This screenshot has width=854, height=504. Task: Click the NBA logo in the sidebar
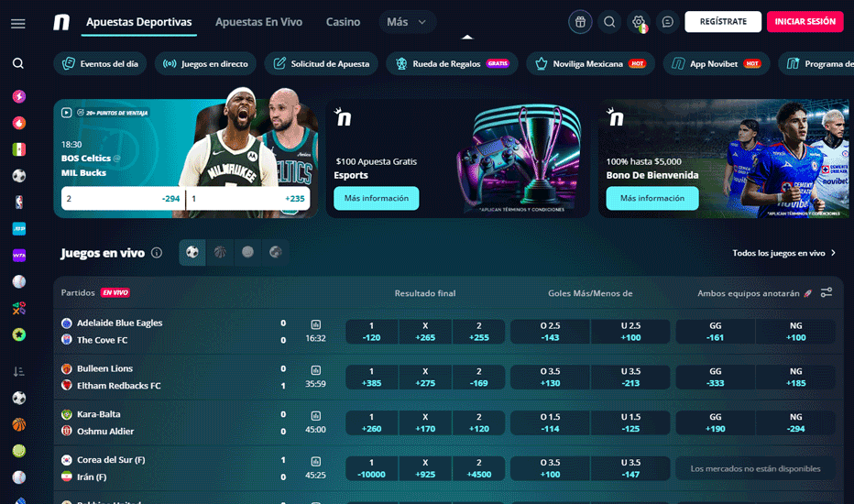[x=18, y=202]
